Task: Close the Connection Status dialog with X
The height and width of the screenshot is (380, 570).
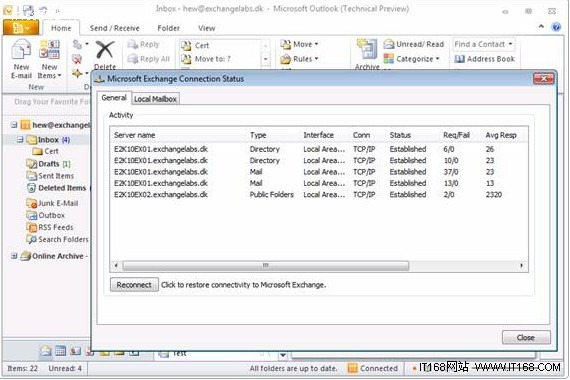Action: pyautogui.click(x=544, y=79)
